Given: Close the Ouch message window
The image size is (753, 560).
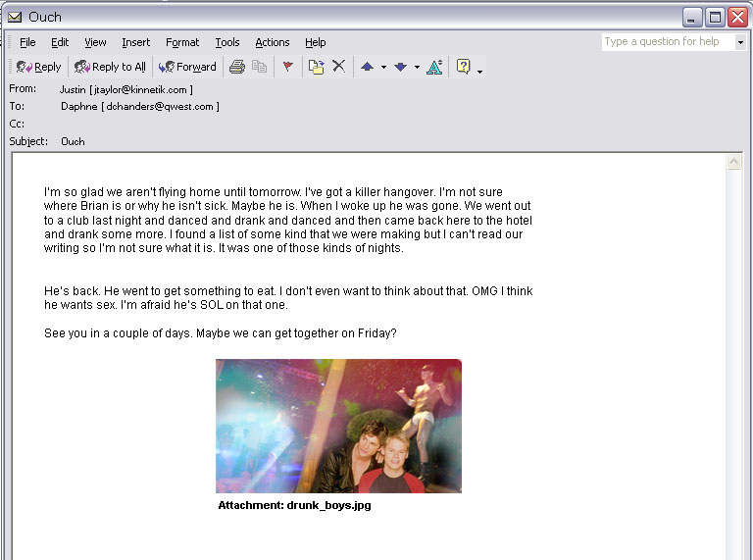Looking at the screenshot, I should click(737, 18).
